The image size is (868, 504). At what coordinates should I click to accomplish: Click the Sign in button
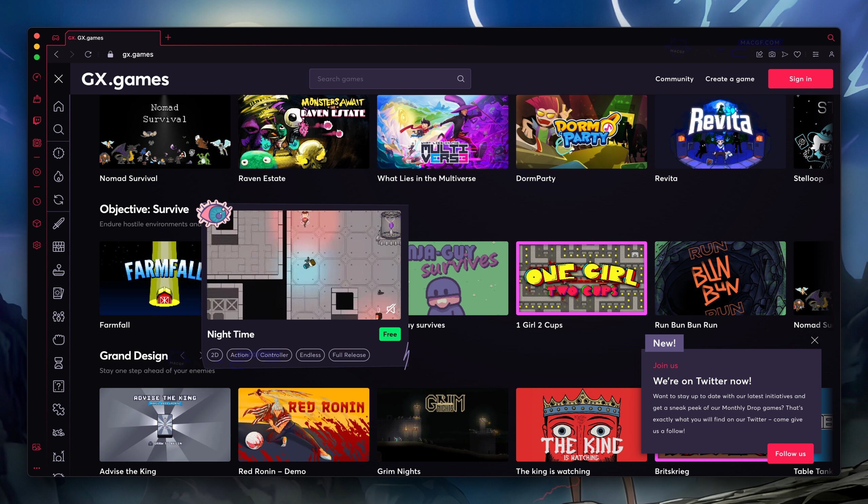tap(800, 79)
